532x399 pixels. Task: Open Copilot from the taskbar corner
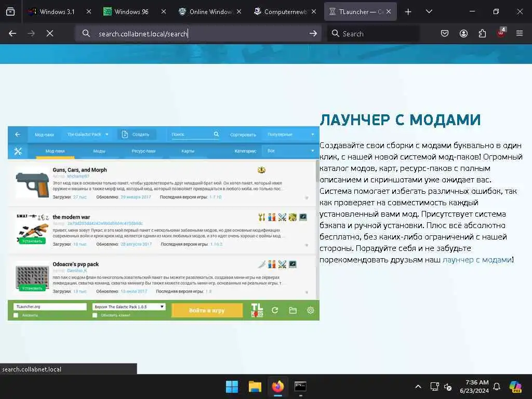coord(516,387)
